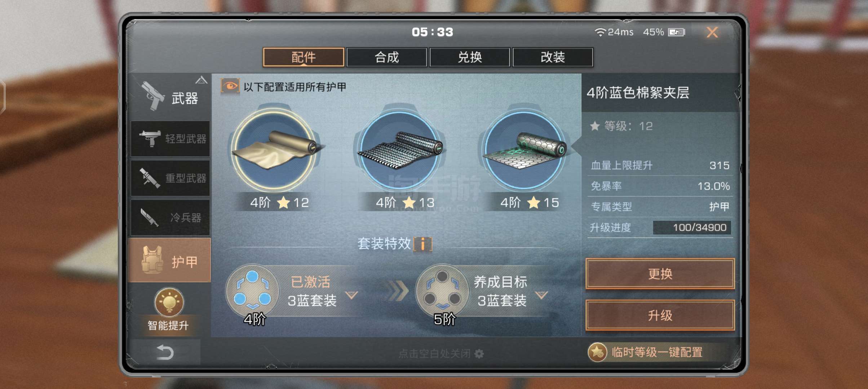Image resolution: width=868 pixels, height=389 pixels.
Task: Switch to the 合成 tab
Action: (x=387, y=57)
